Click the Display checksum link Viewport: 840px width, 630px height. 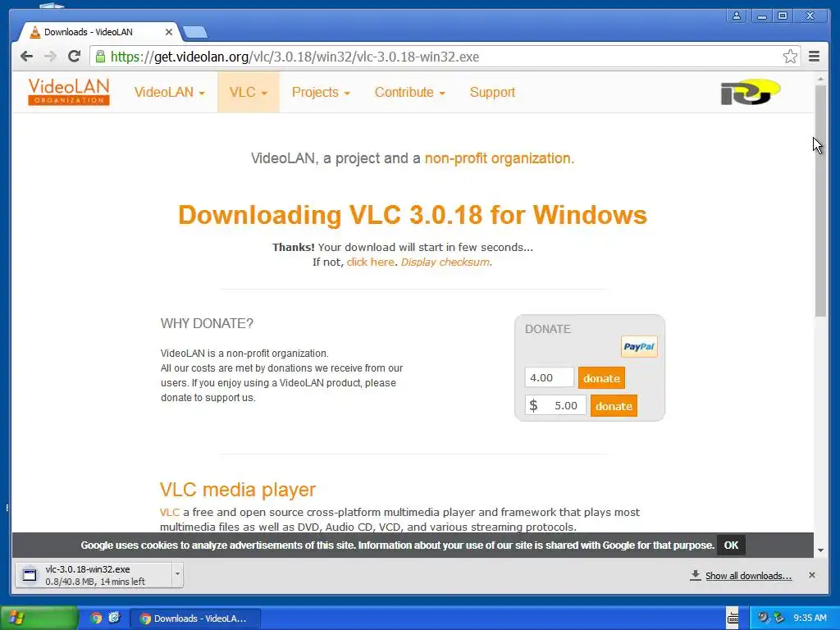pos(445,262)
